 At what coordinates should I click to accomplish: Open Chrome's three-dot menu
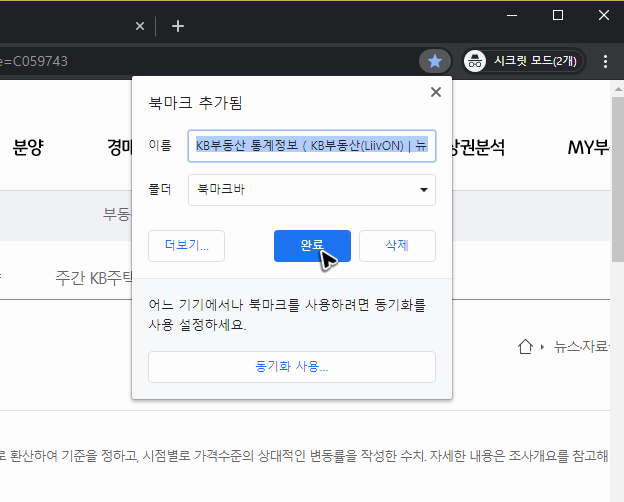605,61
